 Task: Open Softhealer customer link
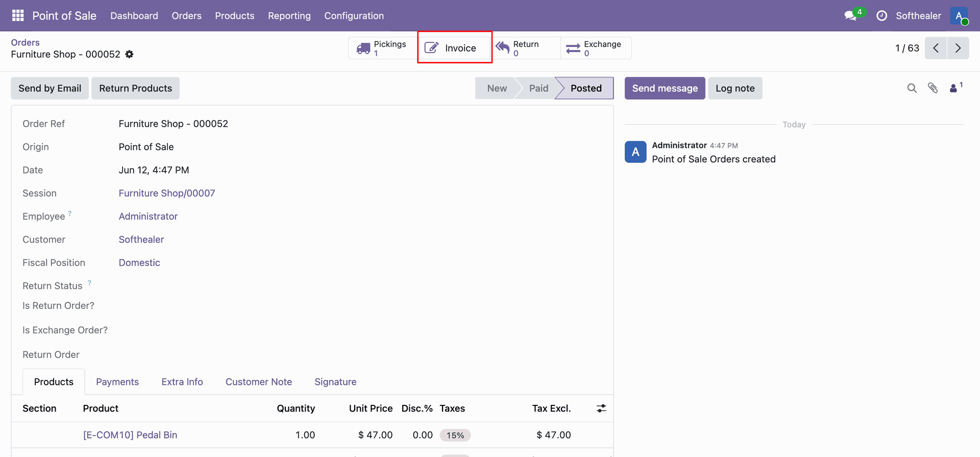141,239
